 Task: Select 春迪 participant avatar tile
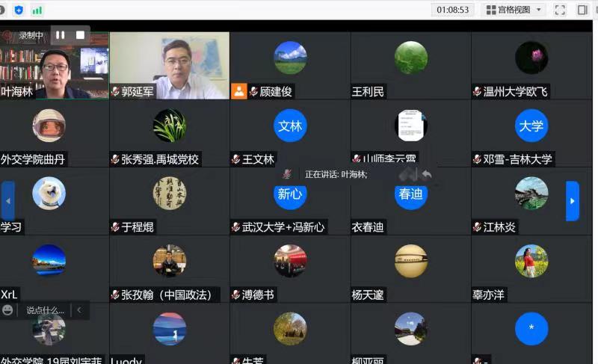(410, 194)
